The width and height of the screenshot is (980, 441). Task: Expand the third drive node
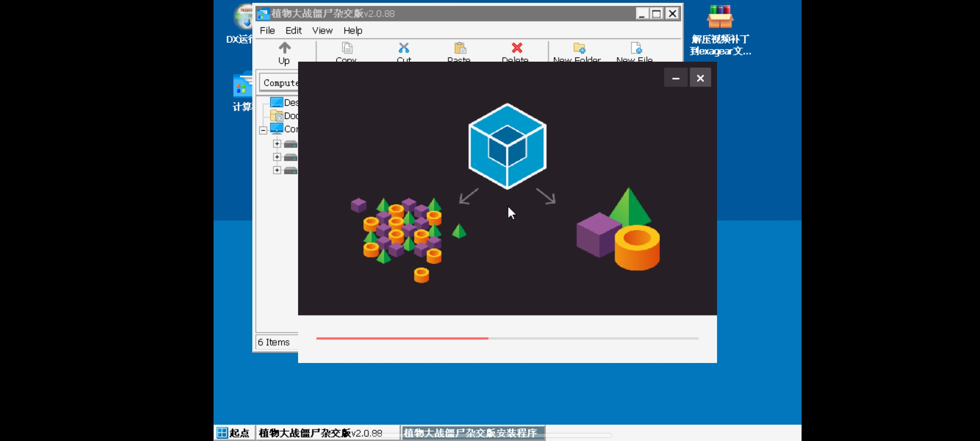(x=277, y=170)
